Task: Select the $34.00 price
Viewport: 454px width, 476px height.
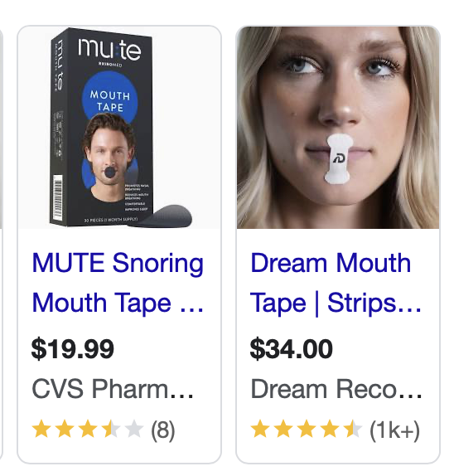Action: [x=291, y=349]
